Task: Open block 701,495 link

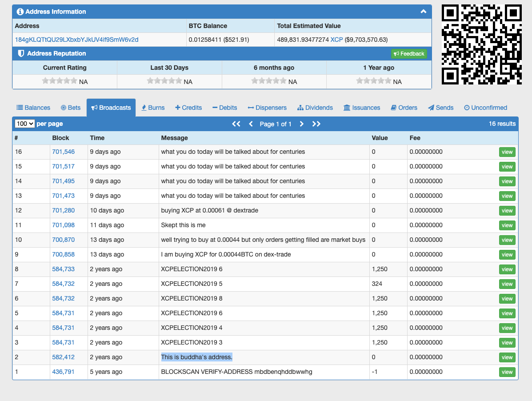Action: point(64,181)
